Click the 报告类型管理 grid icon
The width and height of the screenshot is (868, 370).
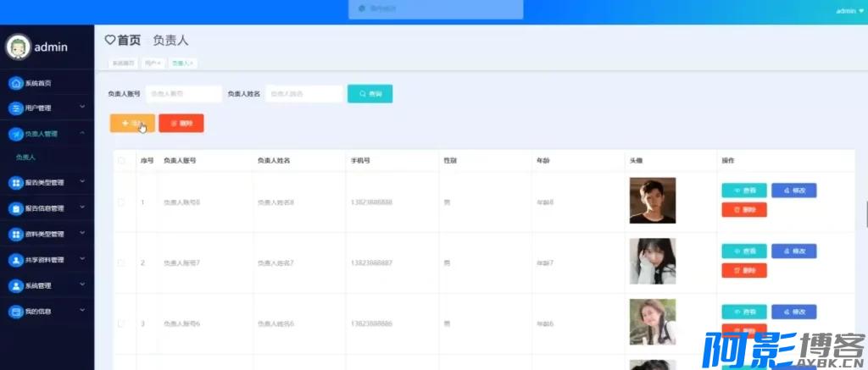point(15,182)
